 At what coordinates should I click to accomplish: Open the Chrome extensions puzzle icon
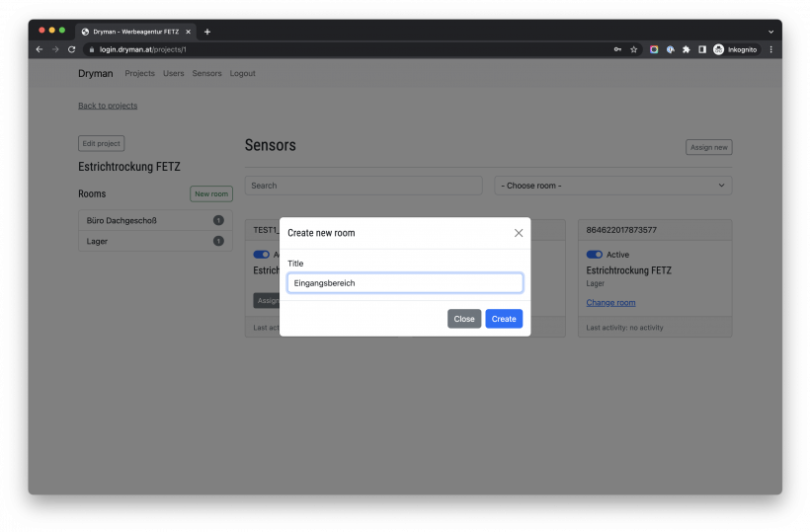686,49
